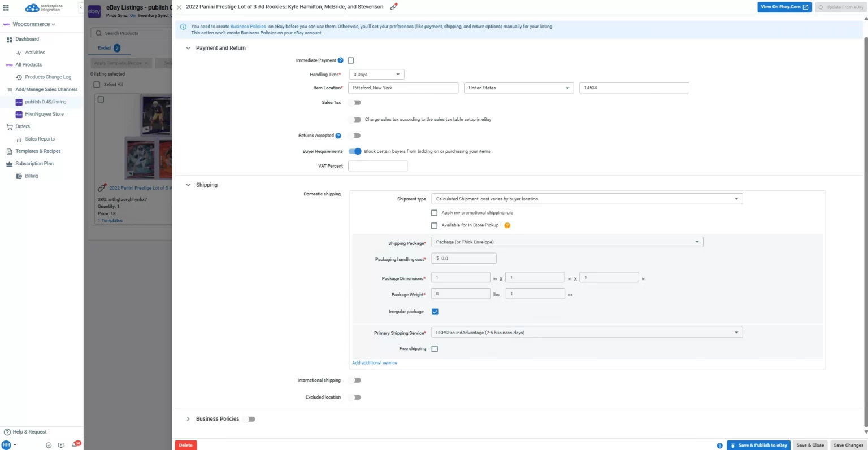Click the orange In-Store Pickup info icon

pos(507,225)
